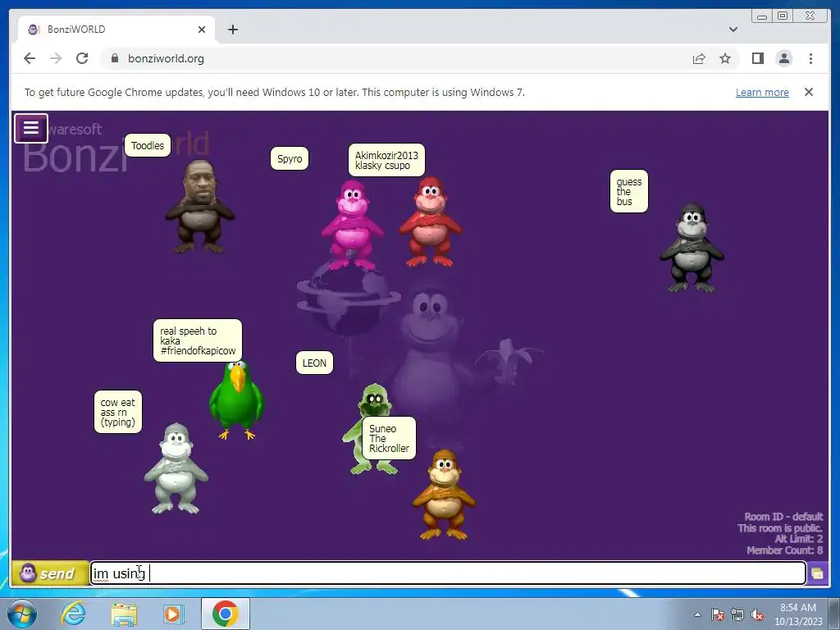This screenshot has height=630, width=840.
Task: Focus the chat message input field
Action: coord(448,573)
